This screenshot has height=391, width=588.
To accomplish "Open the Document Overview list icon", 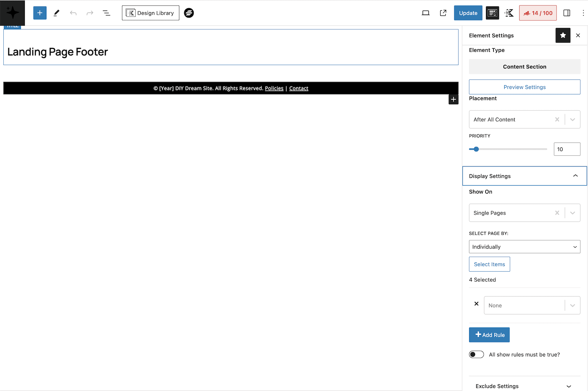I will tap(107, 13).
